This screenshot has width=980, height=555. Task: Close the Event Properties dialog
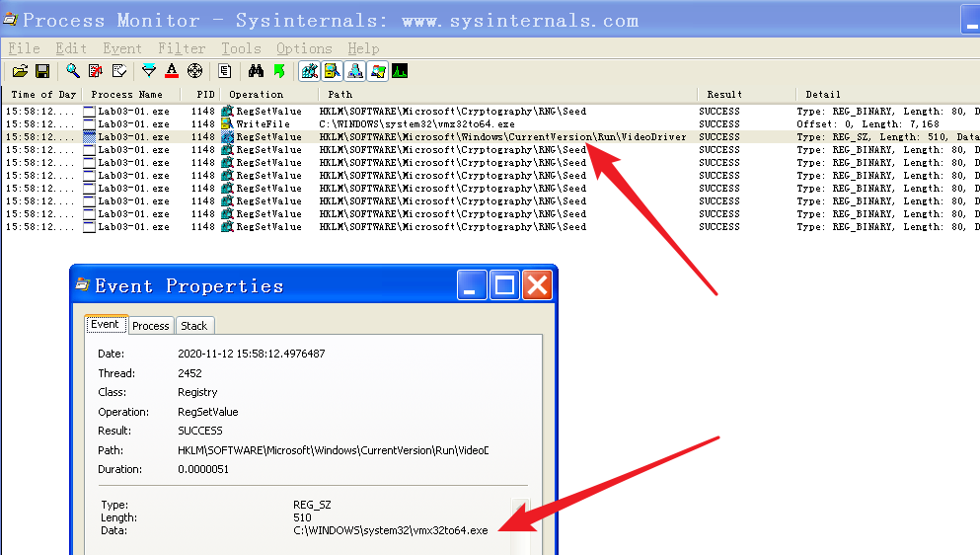pyautogui.click(x=538, y=285)
